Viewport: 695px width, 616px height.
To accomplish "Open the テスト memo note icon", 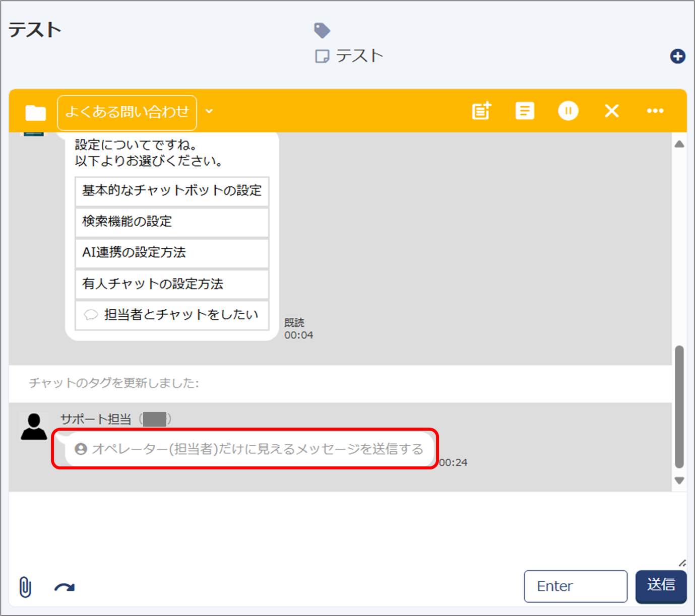I will click(x=322, y=56).
